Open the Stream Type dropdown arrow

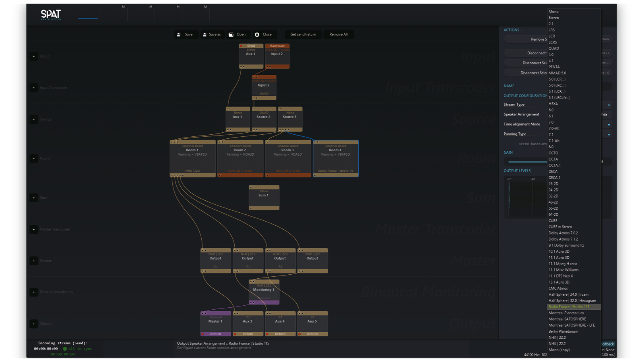[609, 105]
